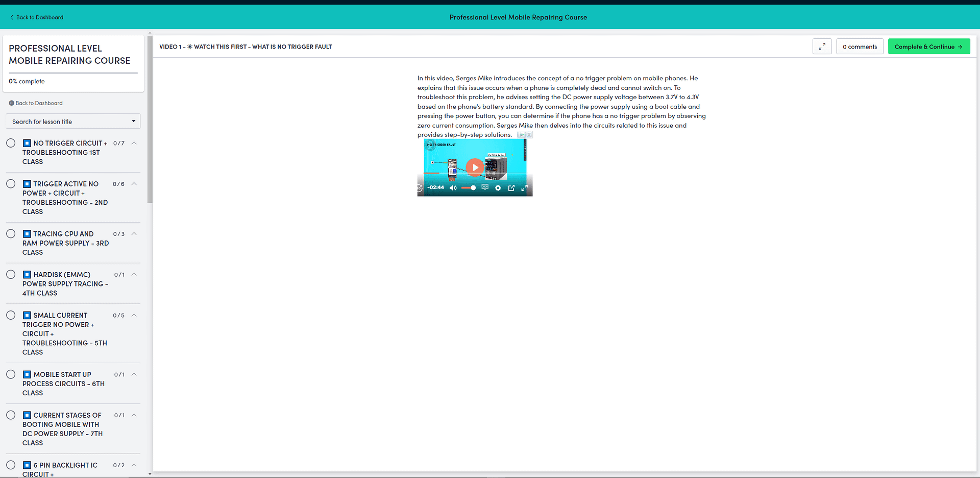The width and height of the screenshot is (980, 478).
Task: Open the 0 comments button
Action: coord(860,46)
